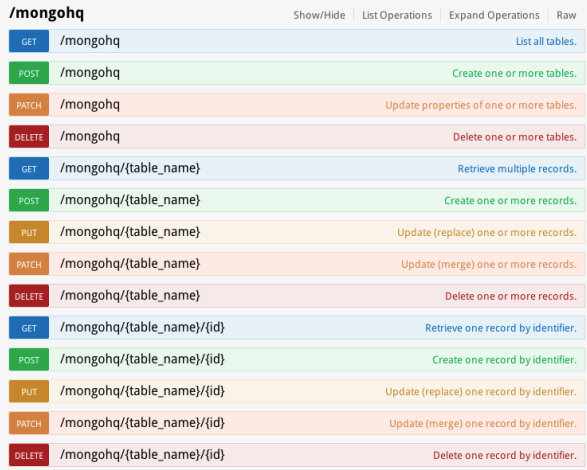Open 'Delete one or more tables.' description
The width and height of the screenshot is (587, 470).
pos(515,137)
